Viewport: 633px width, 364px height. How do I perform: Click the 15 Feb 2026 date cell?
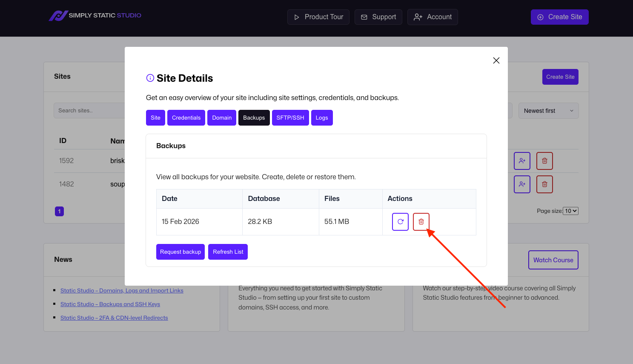point(199,222)
